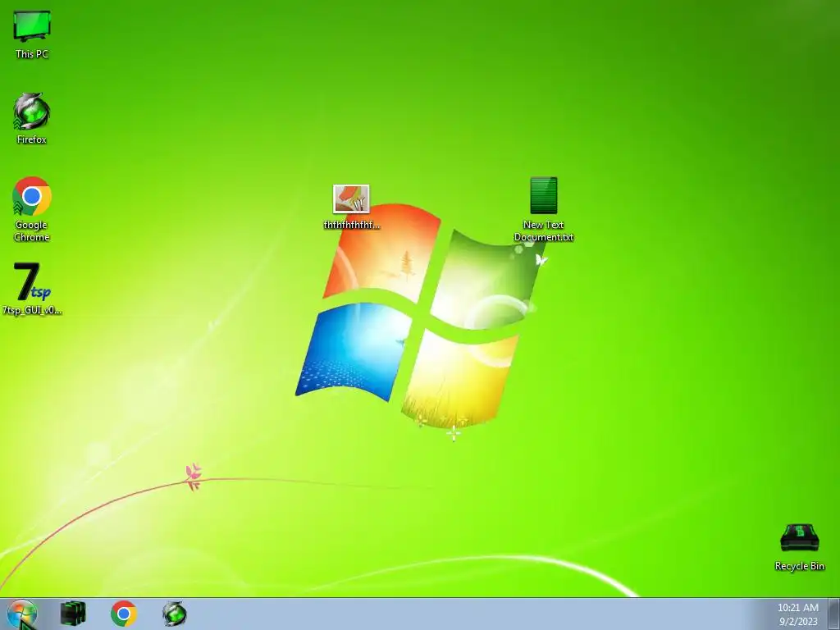Click the '7tsp_GUI_v0...' label text
The width and height of the screenshot is (840, 630).
(32, 310)
